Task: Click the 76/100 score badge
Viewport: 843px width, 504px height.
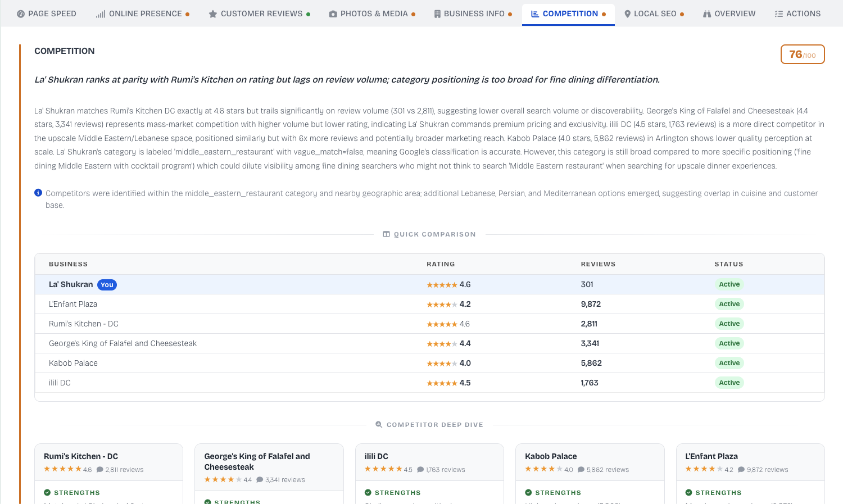Action: pyautogui.click(x=803, y=55)
